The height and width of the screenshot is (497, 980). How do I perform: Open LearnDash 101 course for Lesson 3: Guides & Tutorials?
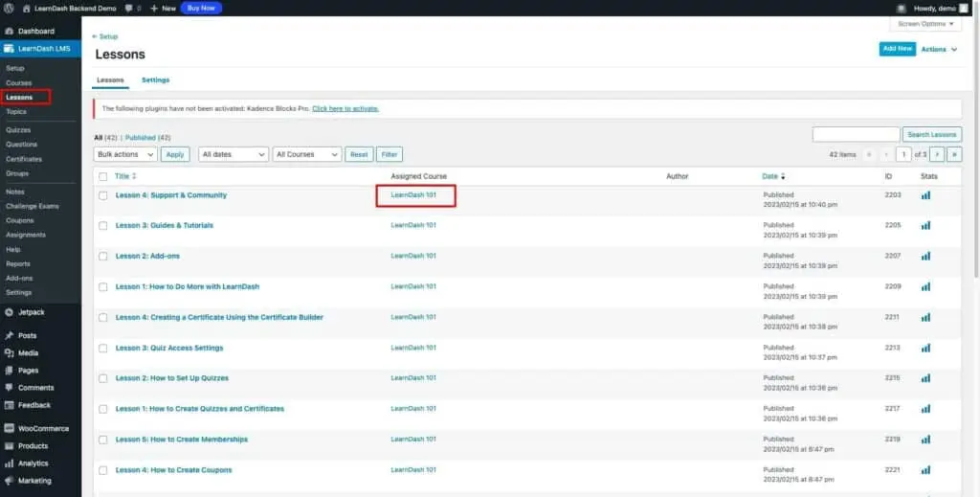point(413,225)
